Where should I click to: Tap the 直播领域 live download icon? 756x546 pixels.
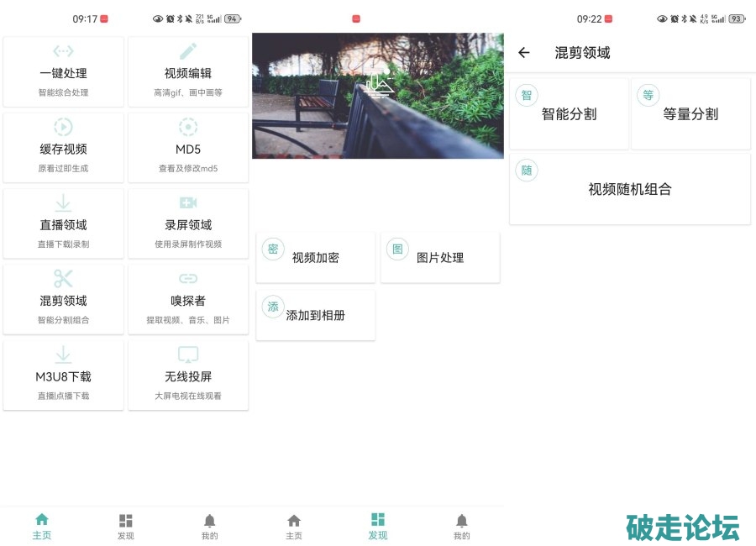click(x=63, y=203)
